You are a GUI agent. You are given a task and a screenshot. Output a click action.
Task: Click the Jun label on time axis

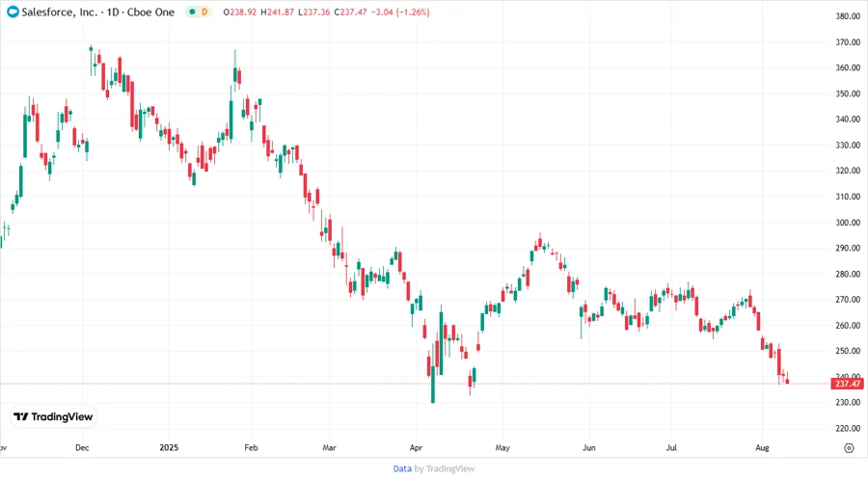[x=589, y=447]
